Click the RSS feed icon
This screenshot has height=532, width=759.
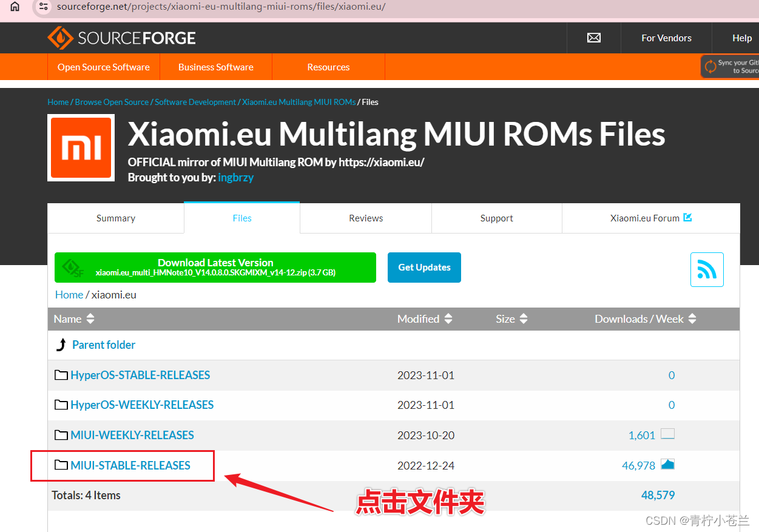[x=707, y=269]
